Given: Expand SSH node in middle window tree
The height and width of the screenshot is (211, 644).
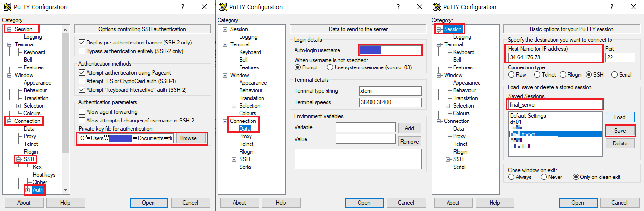Looking at the screenshot, I should coord(235,159).
